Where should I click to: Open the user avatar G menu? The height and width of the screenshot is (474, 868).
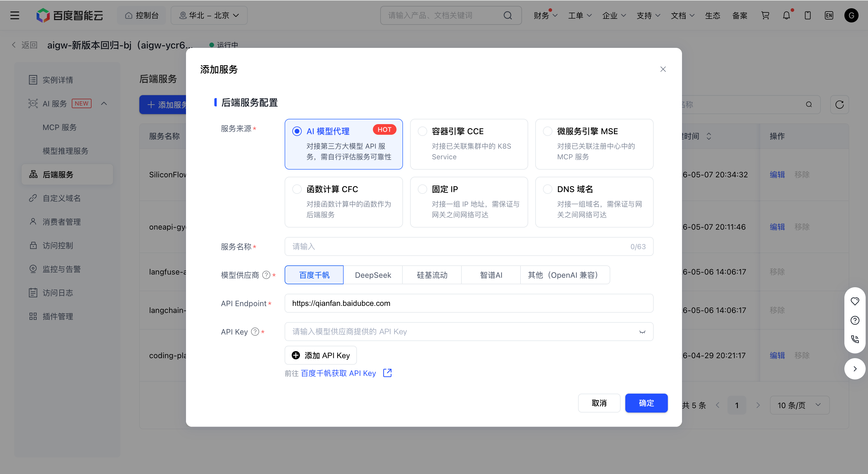click(x=851, y=16)
